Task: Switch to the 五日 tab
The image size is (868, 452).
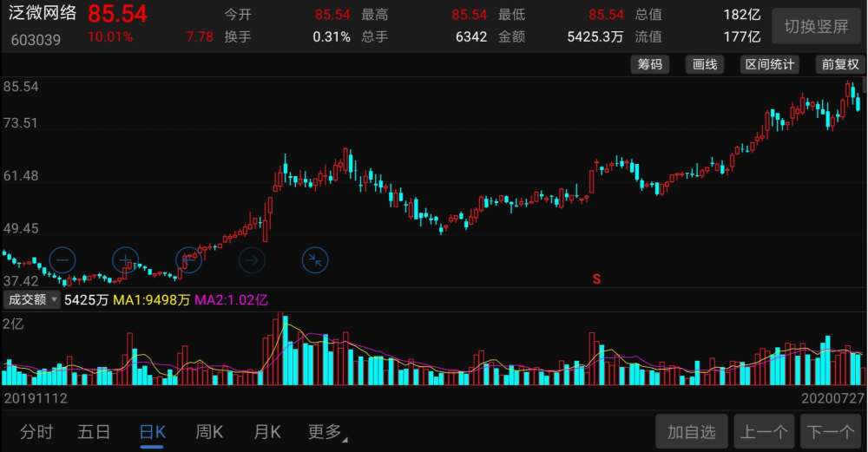Action: click(94, 431)
